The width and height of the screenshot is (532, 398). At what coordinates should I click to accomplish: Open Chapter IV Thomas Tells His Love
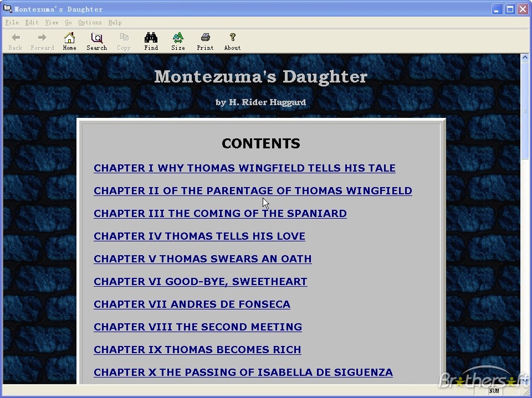199,236
